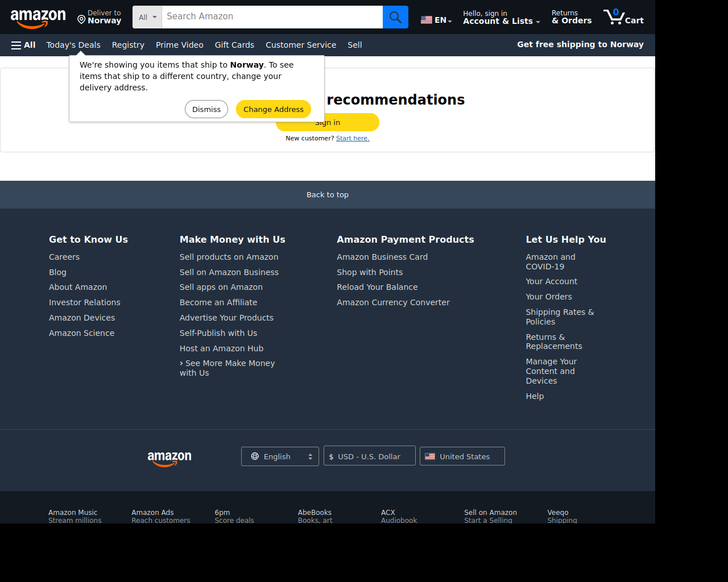Go to Prime Video
The height and width of the screenshot is (582, 728).
180,45
